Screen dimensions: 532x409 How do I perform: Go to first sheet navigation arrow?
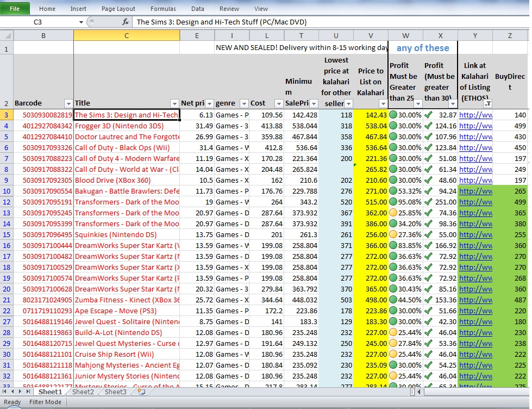5,392
